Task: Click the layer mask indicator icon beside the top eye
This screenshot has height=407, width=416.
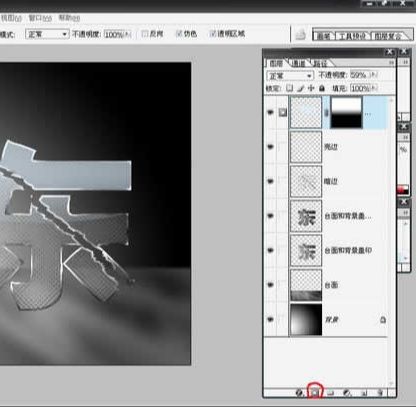Action: 283,112
